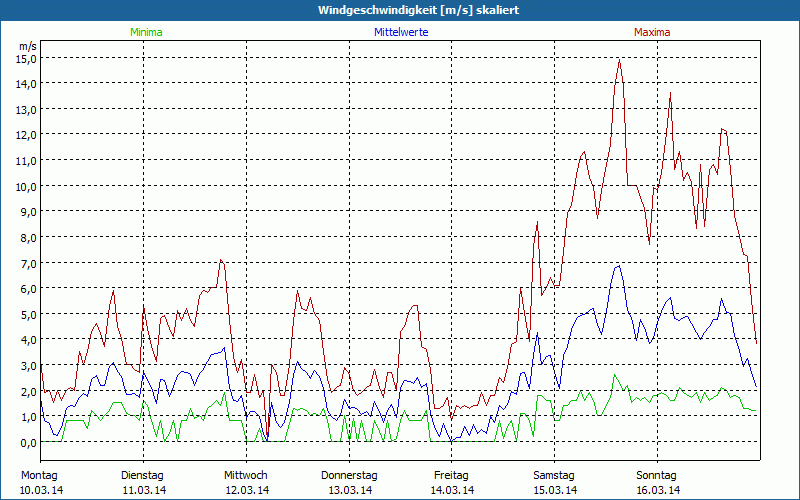Click the Mittwoch day label
Image resolution: width=800 pixels, height=500 pixels.
[x=246, y=475]
